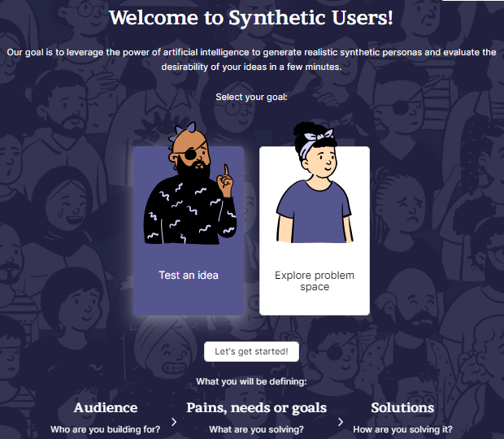
Task: Click the Explore problem space label text
Action: click(x=315, y=281)
